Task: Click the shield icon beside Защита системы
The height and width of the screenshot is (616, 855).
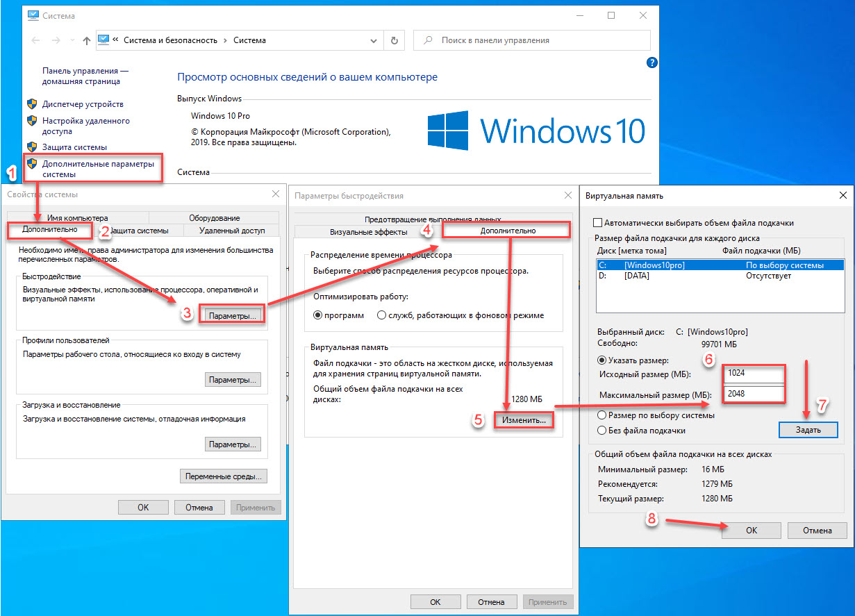Action: click(x=31, y=147)
